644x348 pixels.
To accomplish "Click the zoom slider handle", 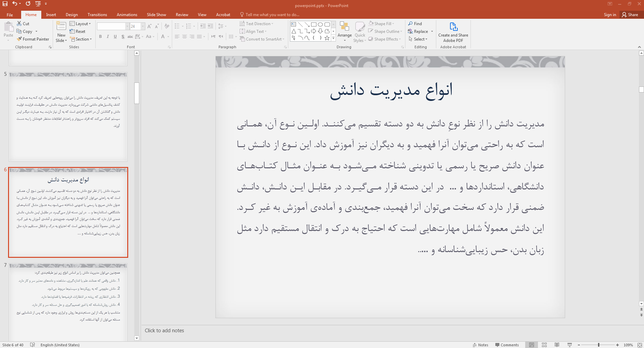I will [x=598, y=345].
